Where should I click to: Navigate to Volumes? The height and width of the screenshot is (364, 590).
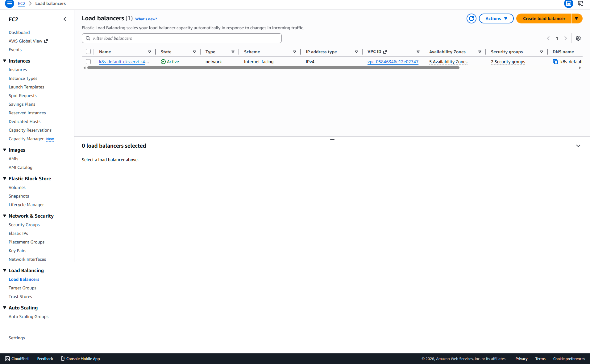point(17,187)
